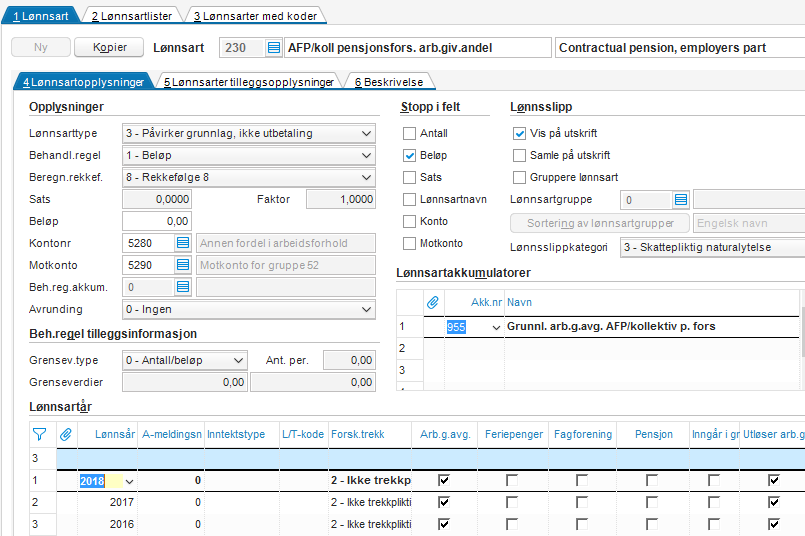The image size is (805, 536).
Task: Open Grensev.type dropdown
Action: coord(238,360)
